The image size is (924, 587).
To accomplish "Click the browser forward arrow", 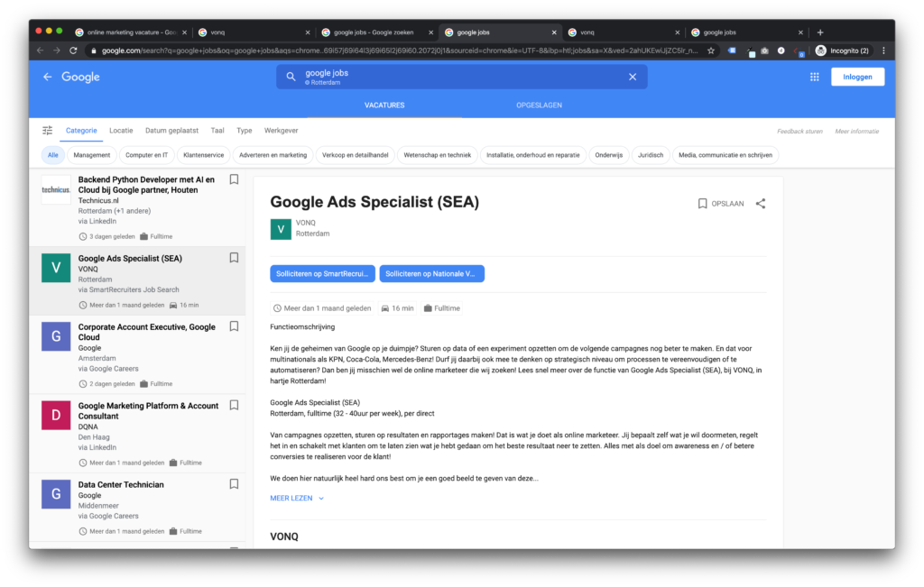I will pyautogui.click(x=57, y=50).
